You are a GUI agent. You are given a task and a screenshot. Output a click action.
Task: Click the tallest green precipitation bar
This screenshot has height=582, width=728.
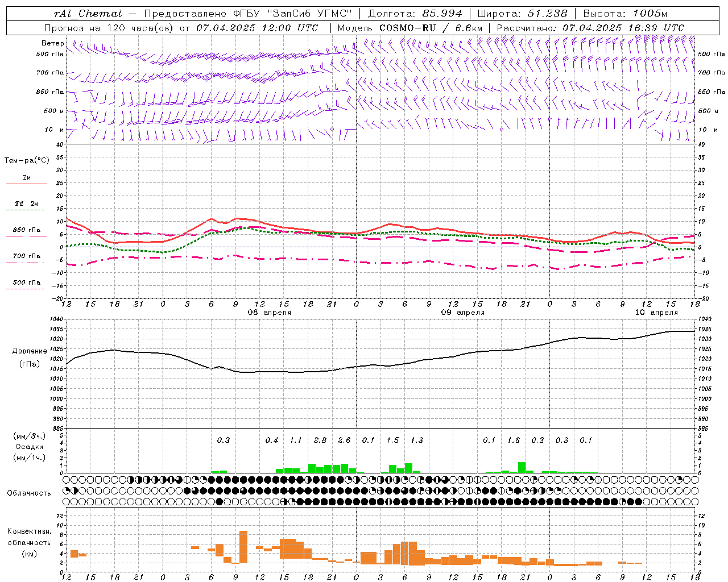[522, 467]
